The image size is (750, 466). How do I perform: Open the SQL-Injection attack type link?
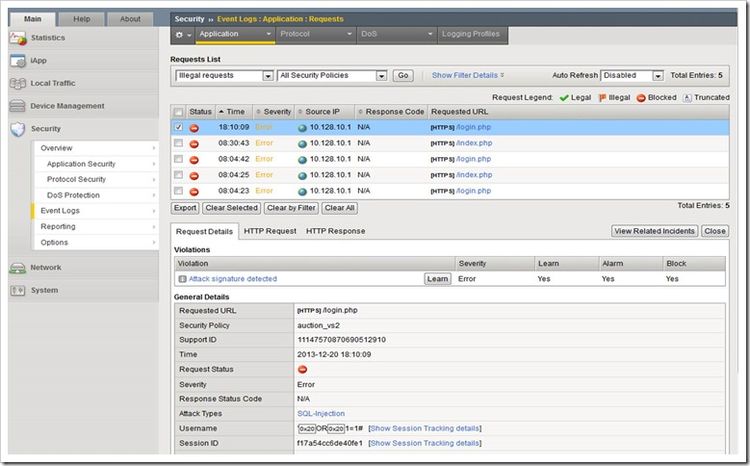pyautogui.click(x=320, y=413)
